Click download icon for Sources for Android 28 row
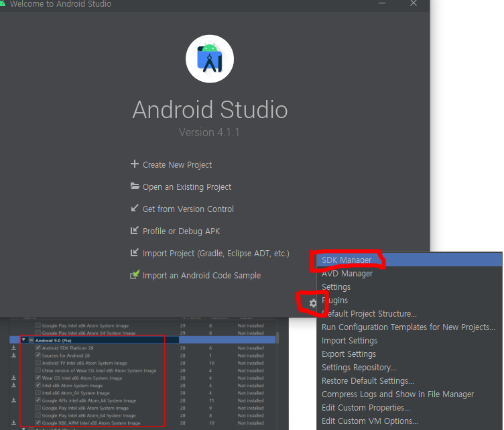The image size is (504, 430). pos(14,355)
